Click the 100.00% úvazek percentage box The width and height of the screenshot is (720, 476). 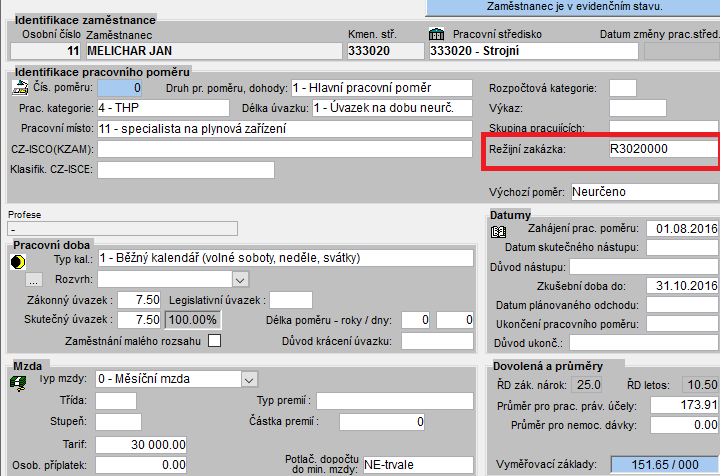click(x=193, y=320)
